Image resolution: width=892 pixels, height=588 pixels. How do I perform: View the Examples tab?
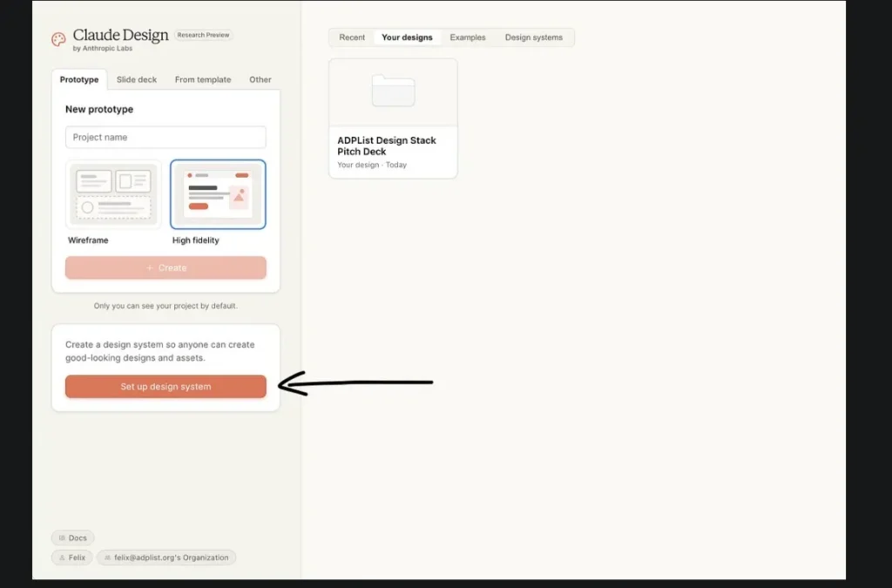pos(468,37)
